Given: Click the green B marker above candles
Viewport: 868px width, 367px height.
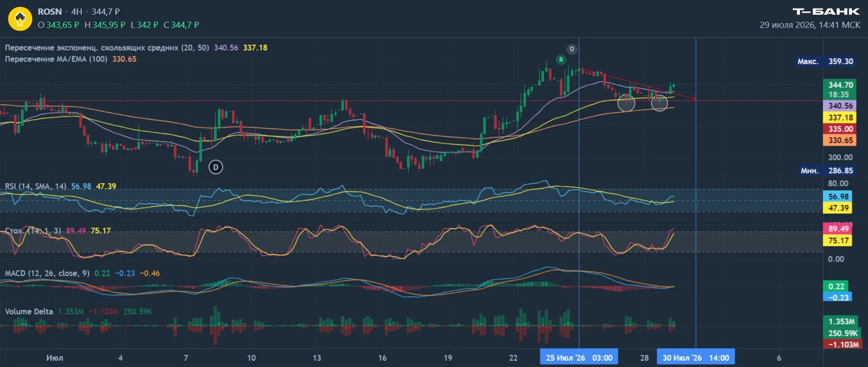Looking at the screenshot, I should 561,60.
